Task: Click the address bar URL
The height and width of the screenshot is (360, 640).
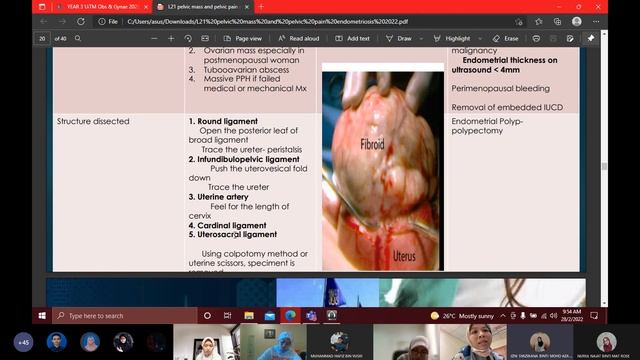Action: pyautogui.click(x=267, y=22)
